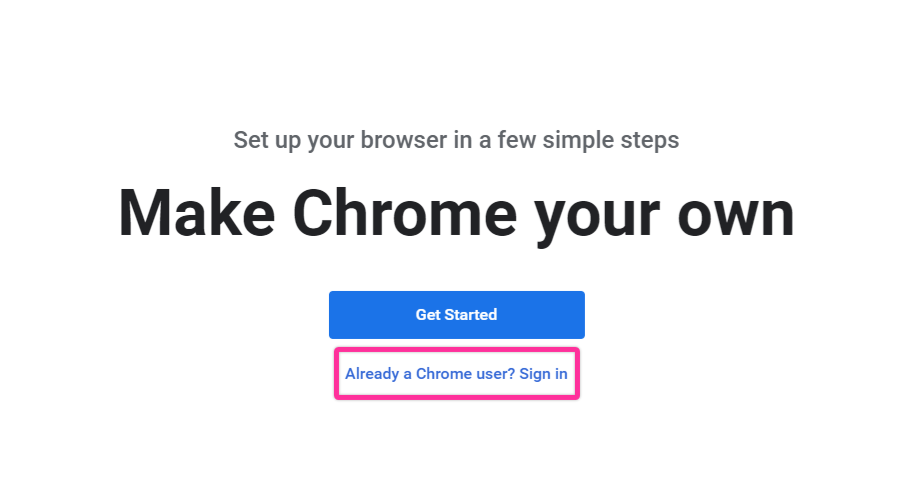Sign in as an existing Chrome user
The width and height of the screenshot is (910, 499).
coord(456,374)
